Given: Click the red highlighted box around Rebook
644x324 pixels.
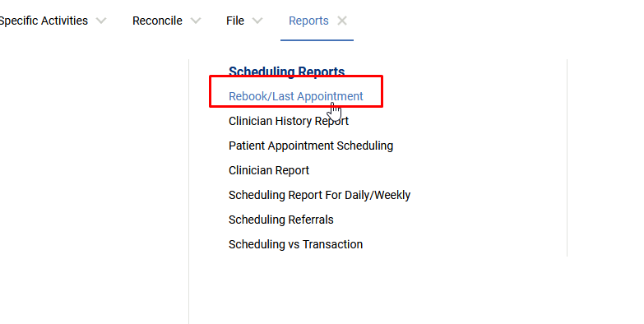Looking at the screenshot, I should pos(296,91).
